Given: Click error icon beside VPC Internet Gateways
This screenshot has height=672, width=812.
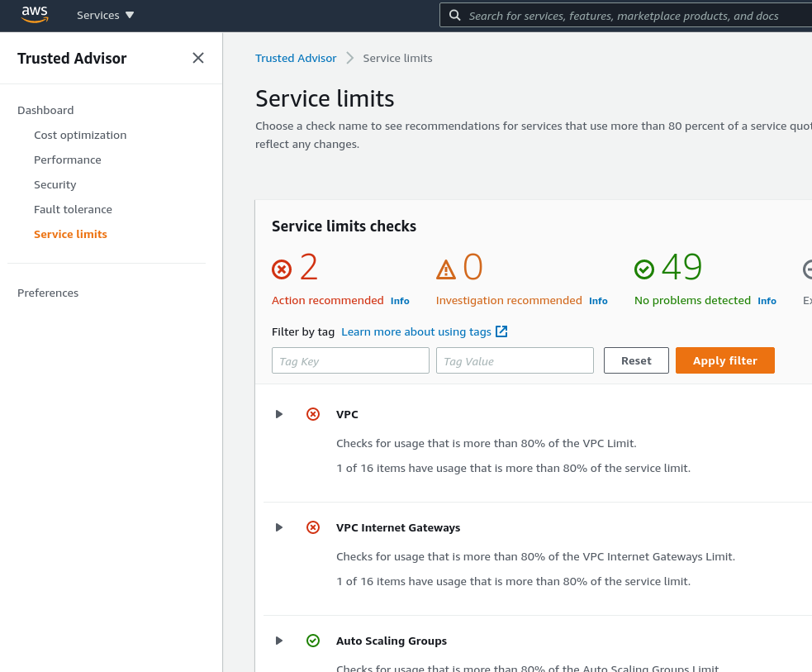Looking at the screenshot, I should pyautogui.click(x=313, y=527).
